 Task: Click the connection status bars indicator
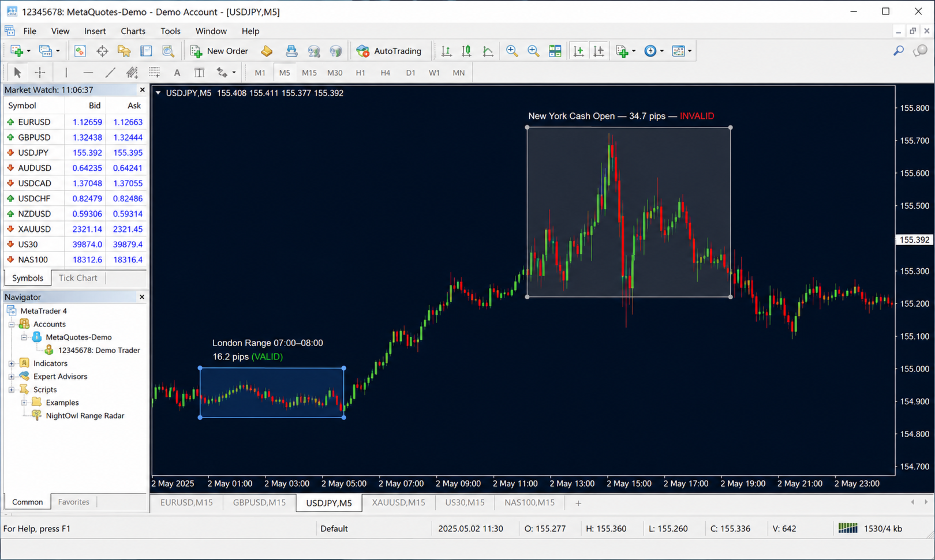click(848, 528)
